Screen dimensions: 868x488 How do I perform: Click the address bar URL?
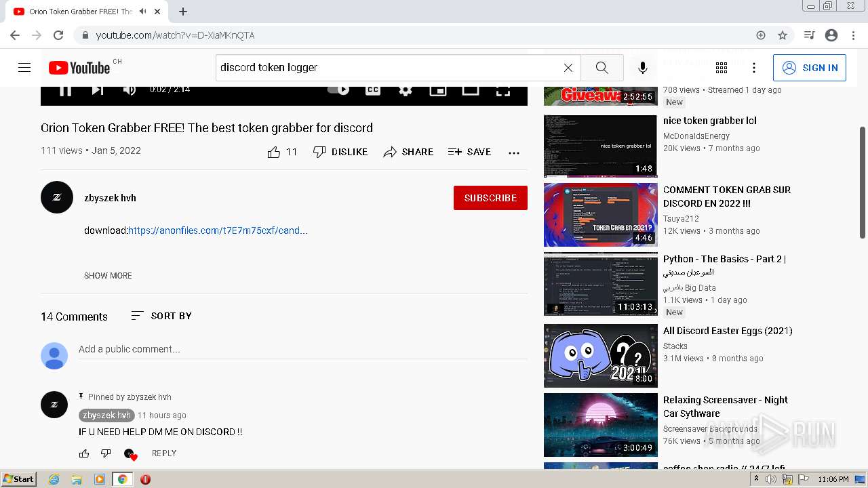coord(175,35)
